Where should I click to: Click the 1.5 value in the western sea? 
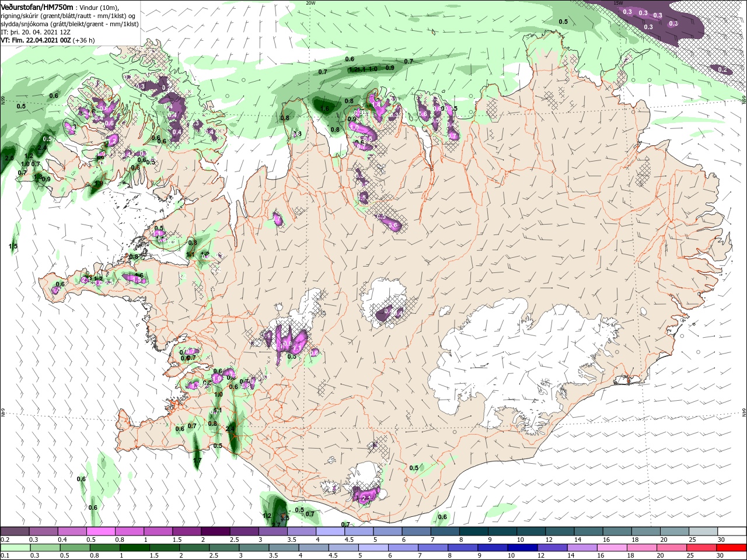[x=13, y=246]
